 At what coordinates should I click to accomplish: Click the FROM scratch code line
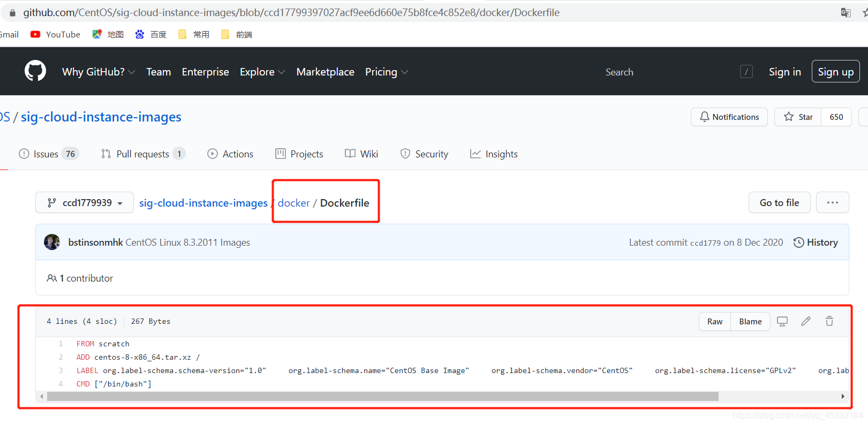click(x=103, y=344)
